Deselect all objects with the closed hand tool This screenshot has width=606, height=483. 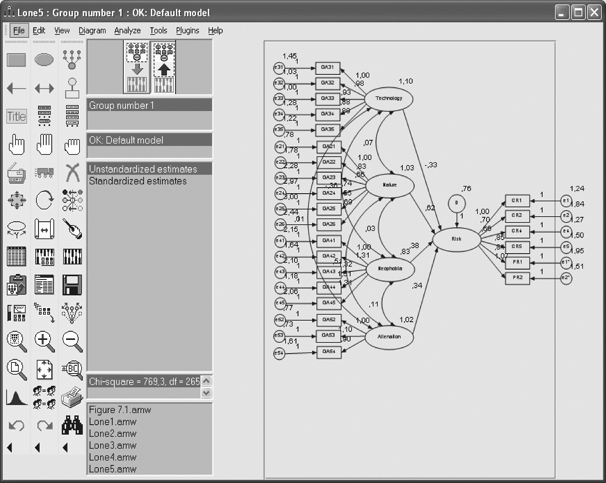point(72,145)
